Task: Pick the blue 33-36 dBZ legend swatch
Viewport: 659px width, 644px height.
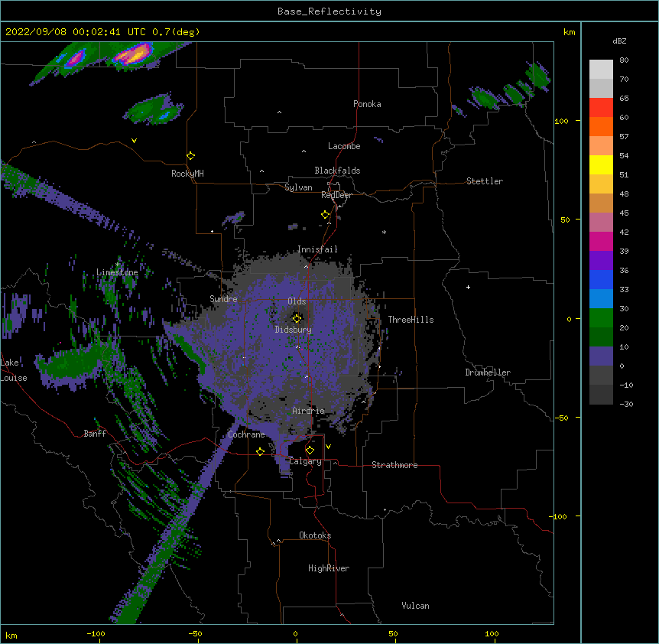Action: [601, 279]
